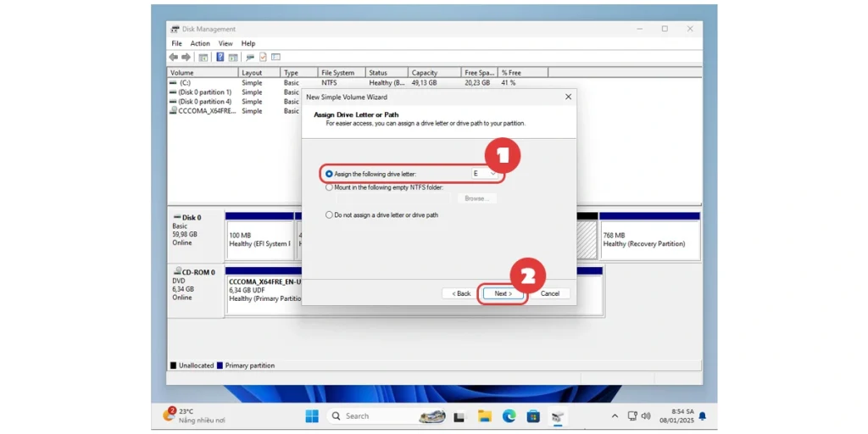
Task: Cancel the New Simple Volume Wizard
Action: click(550, 293)
